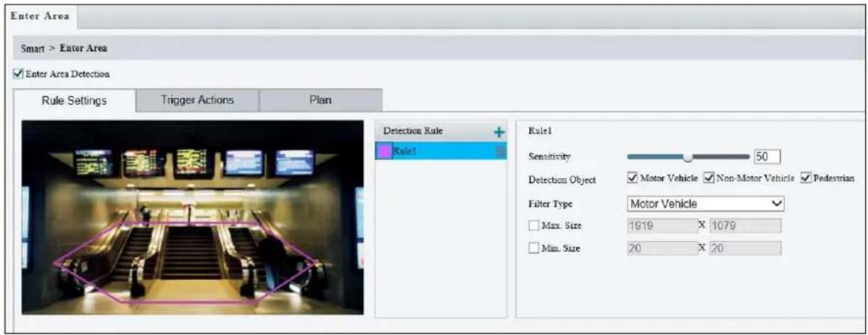Viewport: 868px width, 335px height.
Task: Click the camera preview with escalators
Action: (x=193, y=217)
